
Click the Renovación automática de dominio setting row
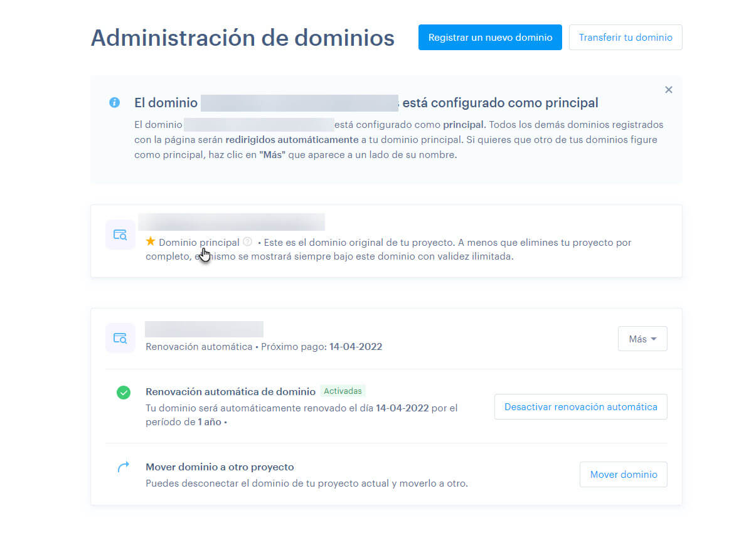[x=230, y=391]
